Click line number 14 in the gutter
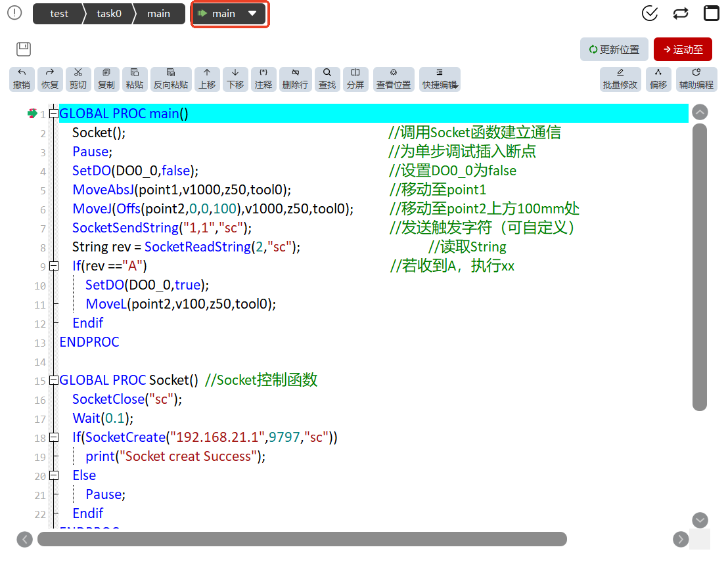 [40, 362]
